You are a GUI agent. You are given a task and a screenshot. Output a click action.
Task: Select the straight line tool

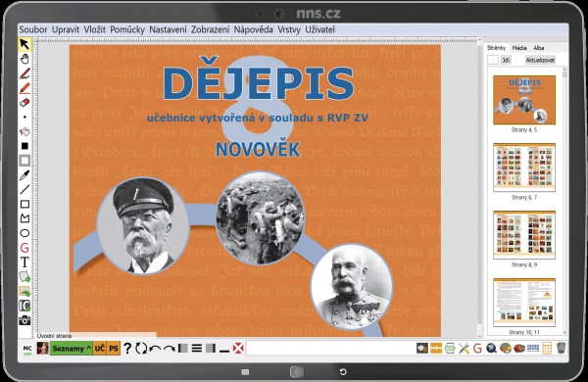click(24, 189)
